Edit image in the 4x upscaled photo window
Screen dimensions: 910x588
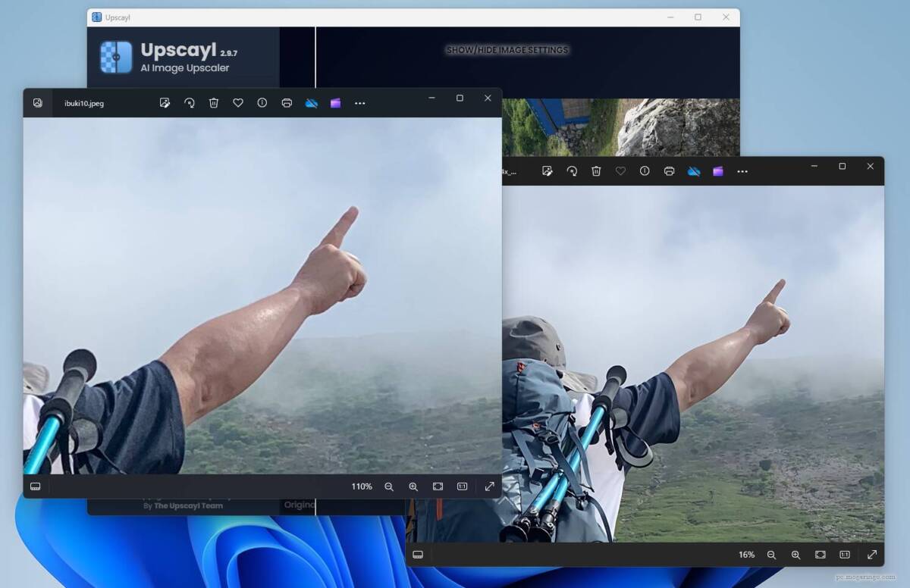point(548,171)
